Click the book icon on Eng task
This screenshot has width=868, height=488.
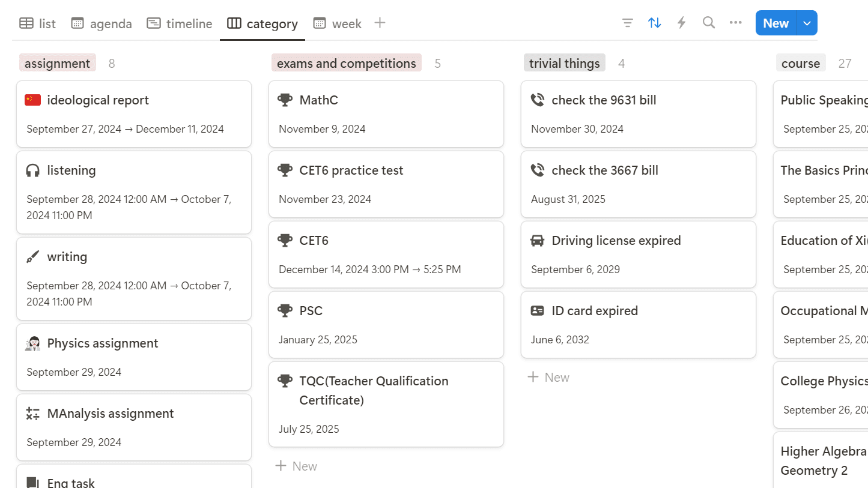pos(33,483)
